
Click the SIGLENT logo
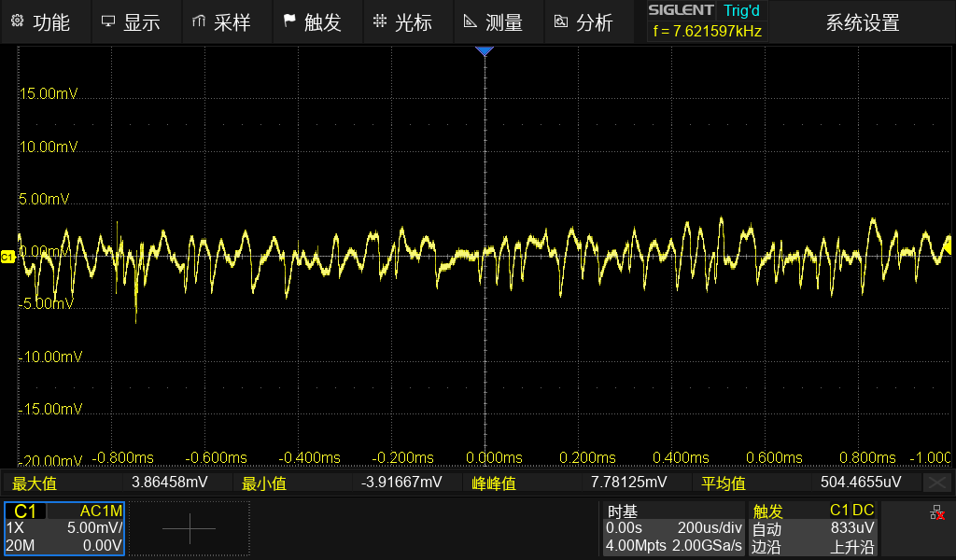[681, 9]
